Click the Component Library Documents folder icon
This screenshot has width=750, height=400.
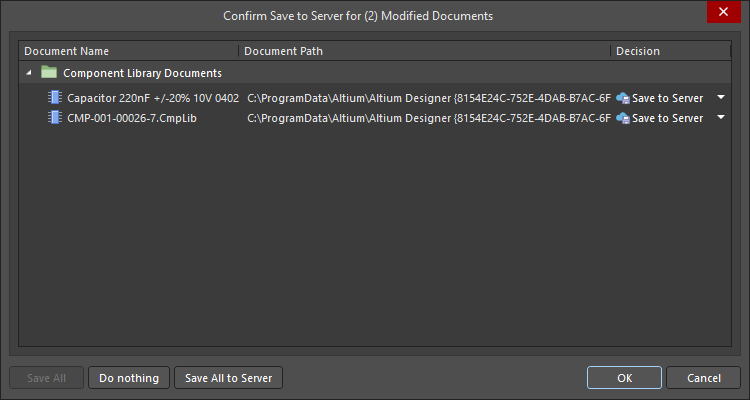point(49,73)
